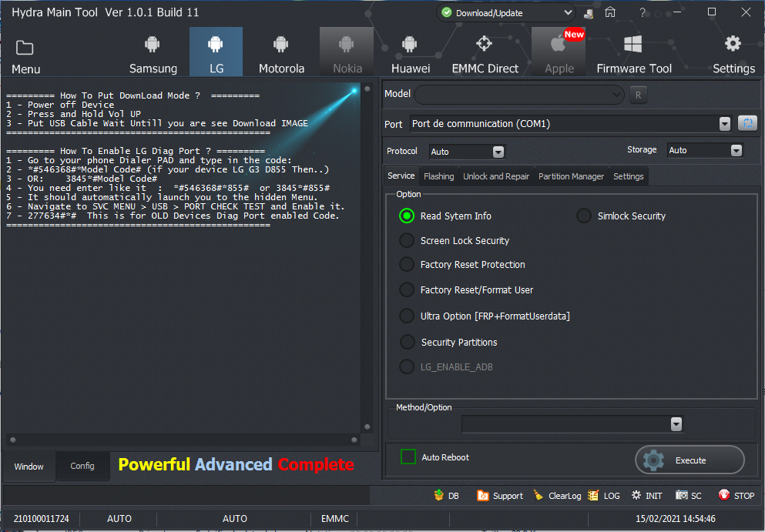Select Ultra Option FRP+FormatUserdata
This screenshot has width=765, height=532.
407,316
